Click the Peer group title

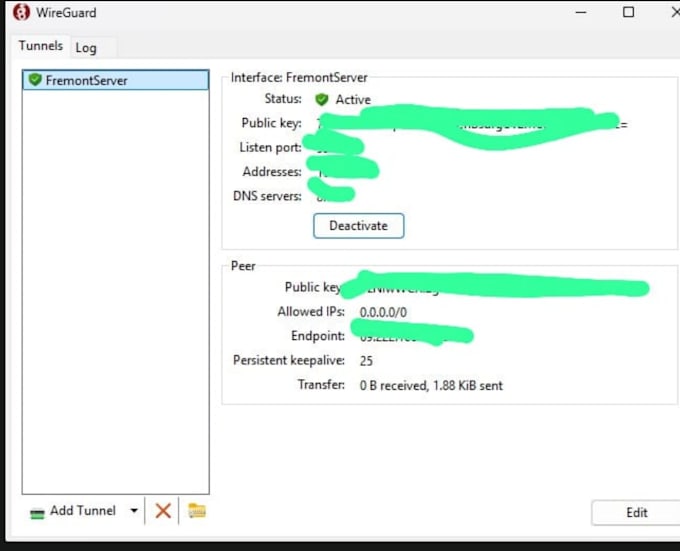point(243,266)
